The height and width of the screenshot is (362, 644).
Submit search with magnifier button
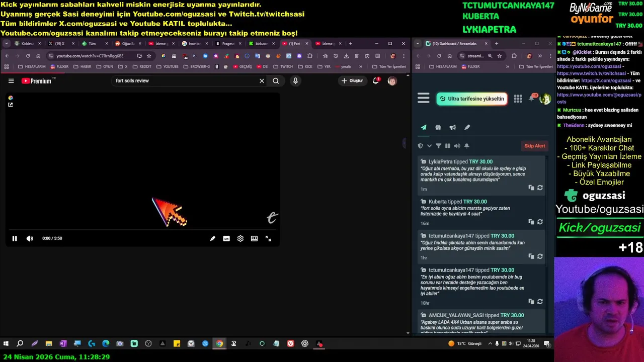click(x=276, y=80)
